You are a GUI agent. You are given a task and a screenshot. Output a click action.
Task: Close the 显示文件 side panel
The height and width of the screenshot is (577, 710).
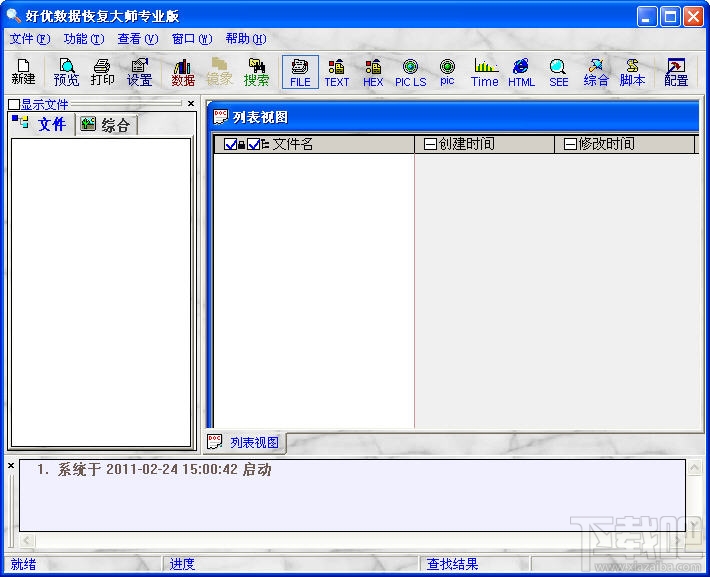[191, 104]
